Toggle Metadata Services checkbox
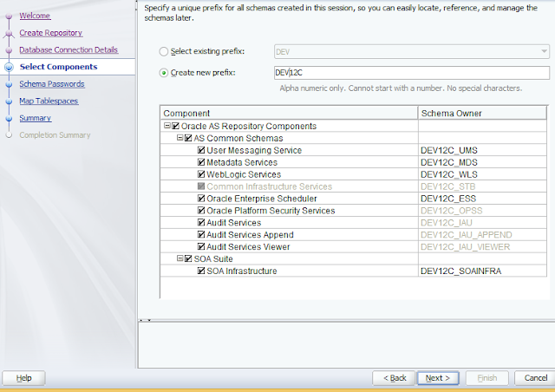Image resolution: width=555 pixels, height=392 pixels. tap(201, 162)
